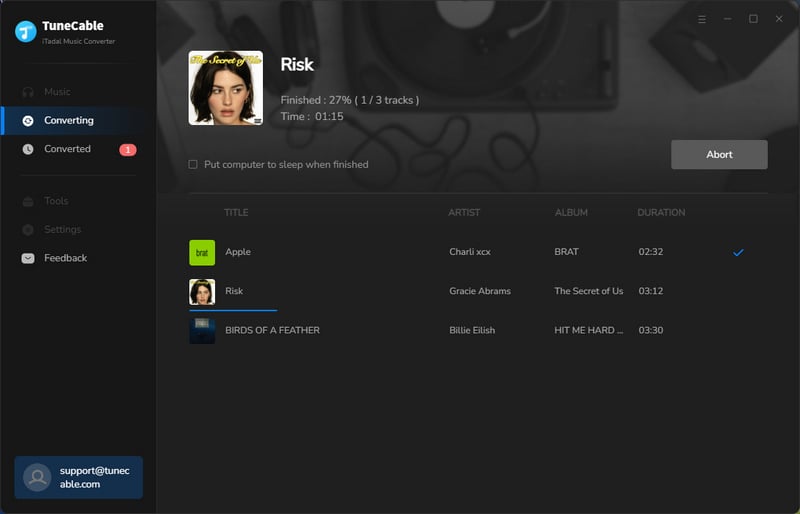Click the Risk heading title

297,64
